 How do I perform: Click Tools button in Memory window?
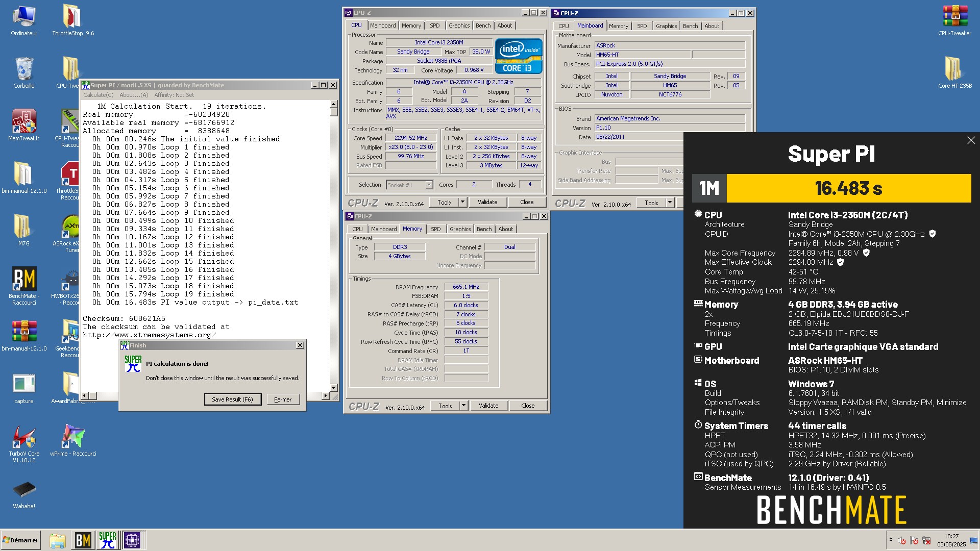[x=445, y=406]
